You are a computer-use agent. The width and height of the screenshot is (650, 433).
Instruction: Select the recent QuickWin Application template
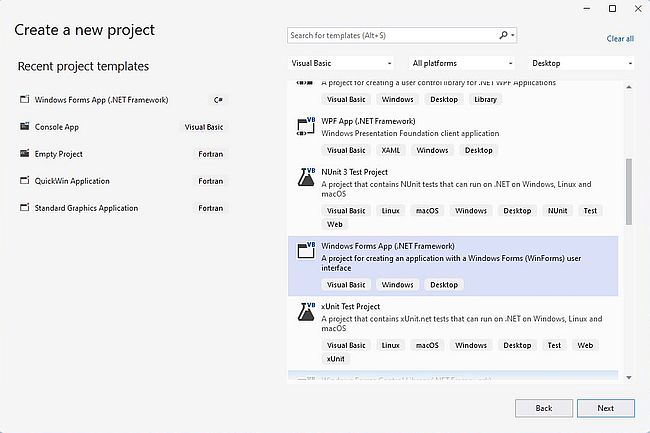click(124, 181)
